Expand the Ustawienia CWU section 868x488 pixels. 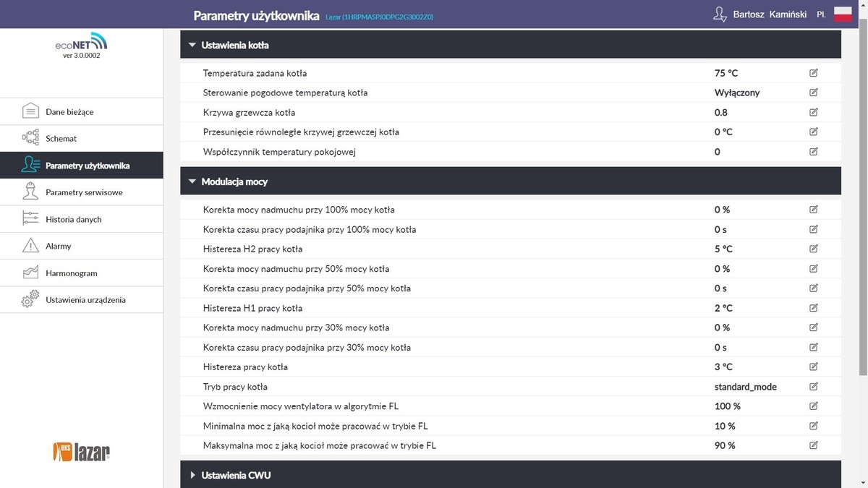[x=192, y=475]
